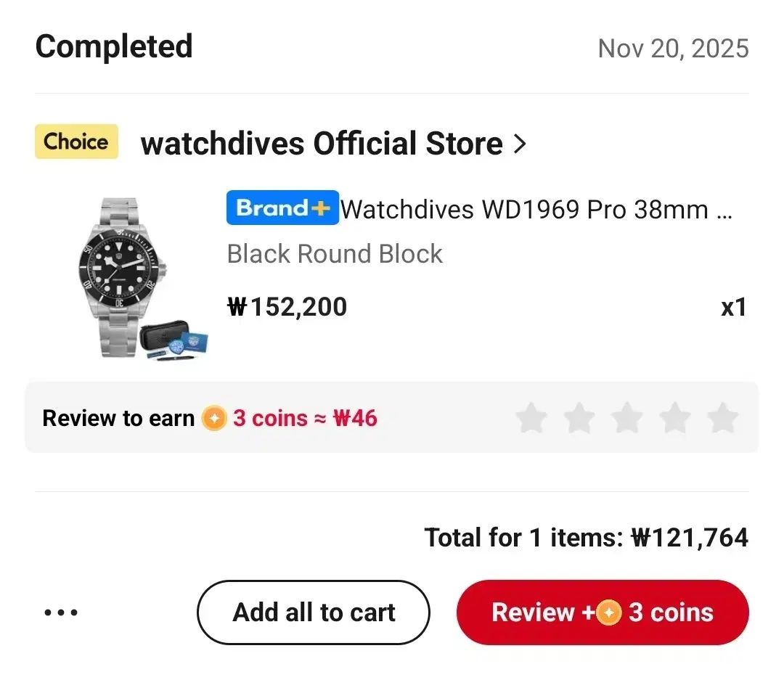
Task: Select the fourth rating star
Action: [675, 418]
